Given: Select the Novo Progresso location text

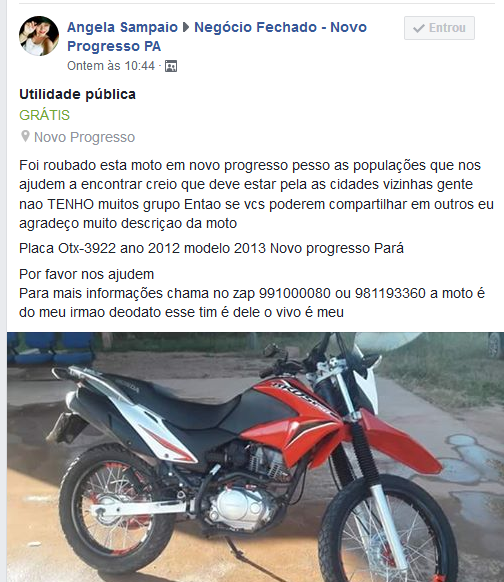Looking at the screenshot, I should click(x=84, y=137).
